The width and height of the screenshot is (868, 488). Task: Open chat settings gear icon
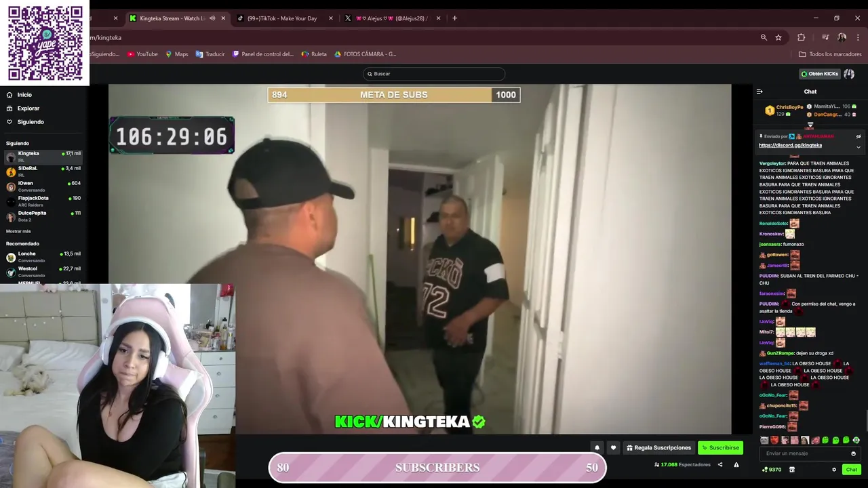point(834,470)
